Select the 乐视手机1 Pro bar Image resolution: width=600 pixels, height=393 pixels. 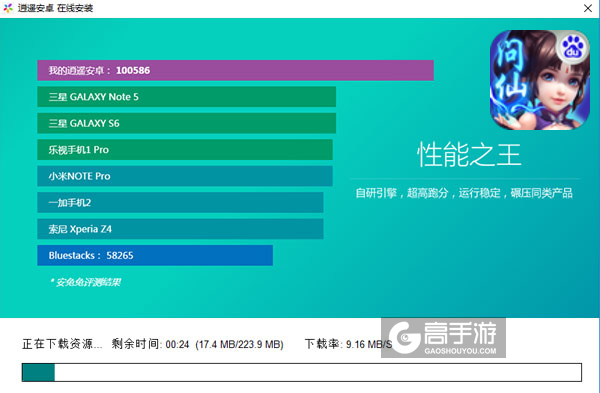[185, 150]
